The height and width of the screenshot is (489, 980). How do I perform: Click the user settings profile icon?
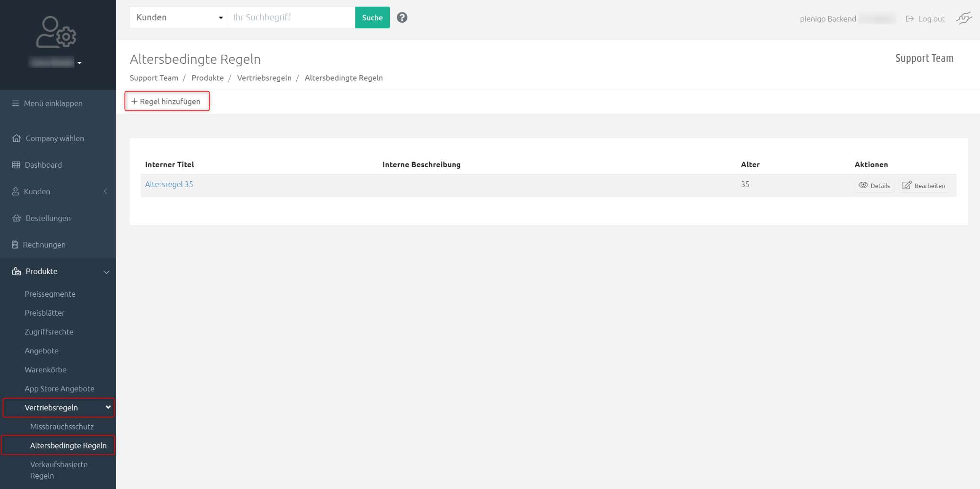56,32
